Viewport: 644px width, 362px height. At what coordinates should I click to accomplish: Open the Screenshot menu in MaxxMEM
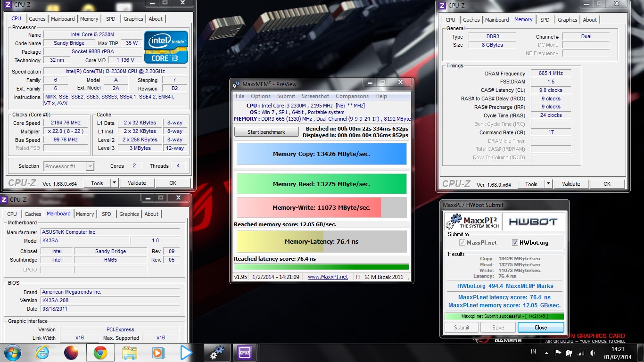tap(315, 96)
